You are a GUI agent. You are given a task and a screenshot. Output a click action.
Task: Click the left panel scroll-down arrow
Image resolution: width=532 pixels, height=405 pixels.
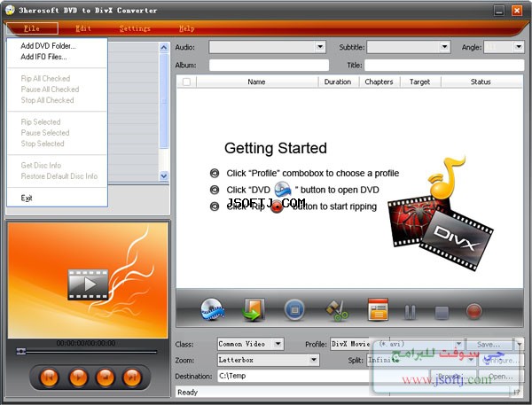164,175
